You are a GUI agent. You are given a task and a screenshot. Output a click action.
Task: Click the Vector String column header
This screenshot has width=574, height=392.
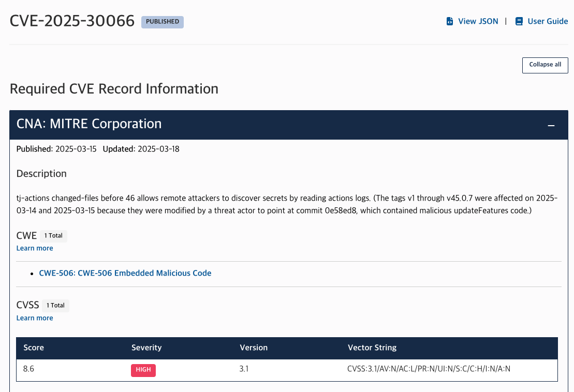coord(372,348)
